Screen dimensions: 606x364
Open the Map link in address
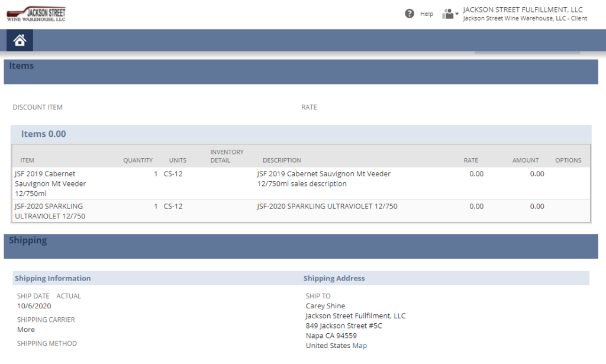[359, 346]
